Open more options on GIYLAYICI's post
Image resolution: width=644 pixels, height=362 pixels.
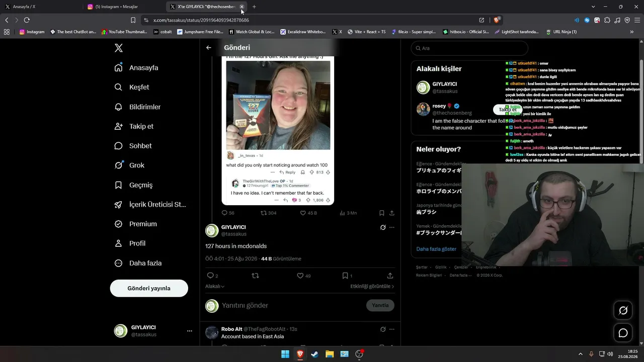(x=392, y=227)
